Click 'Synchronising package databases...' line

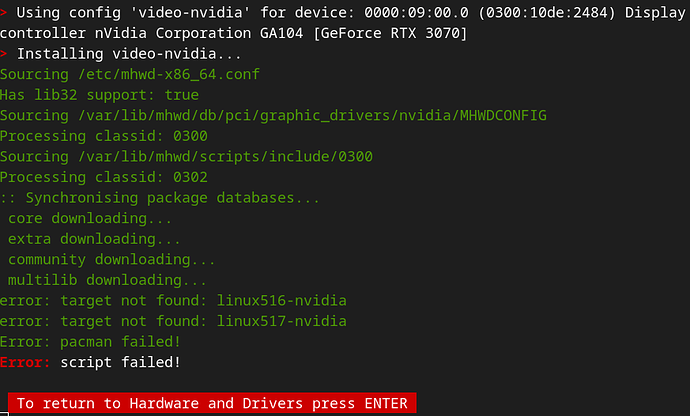pos(160,198)
